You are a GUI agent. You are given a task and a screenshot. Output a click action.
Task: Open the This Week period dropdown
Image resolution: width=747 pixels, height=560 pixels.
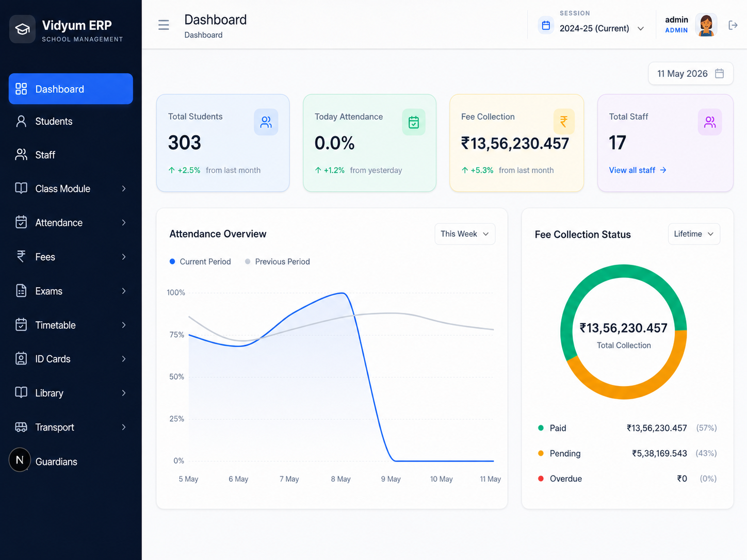tap(465, 234)
